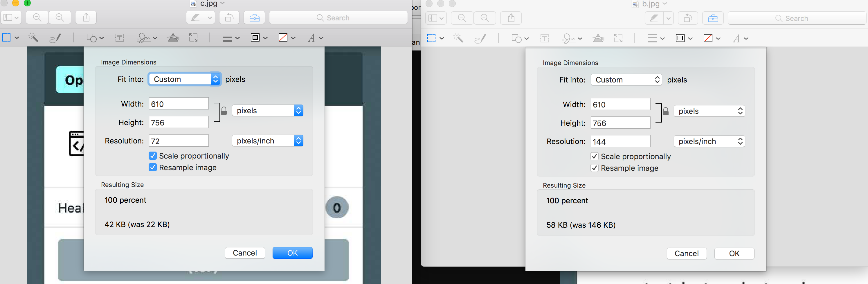Toggle Scale proportionally in b.jpg dialog

click(x=595, y=156)
